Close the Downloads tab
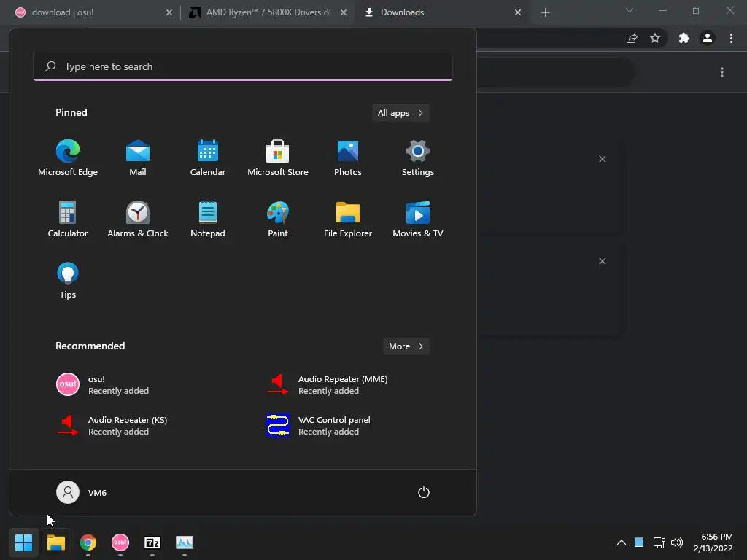This screenshot has height=560, width=747. [518, 12]
